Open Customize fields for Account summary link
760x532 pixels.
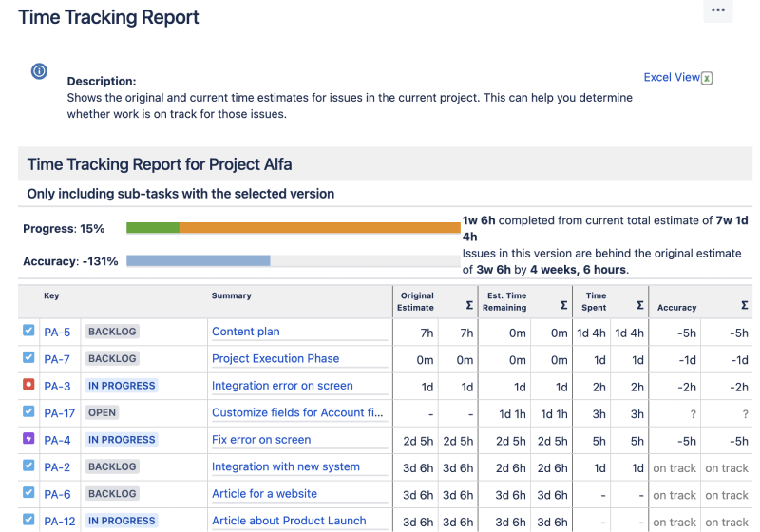click(x=297, y=413)
